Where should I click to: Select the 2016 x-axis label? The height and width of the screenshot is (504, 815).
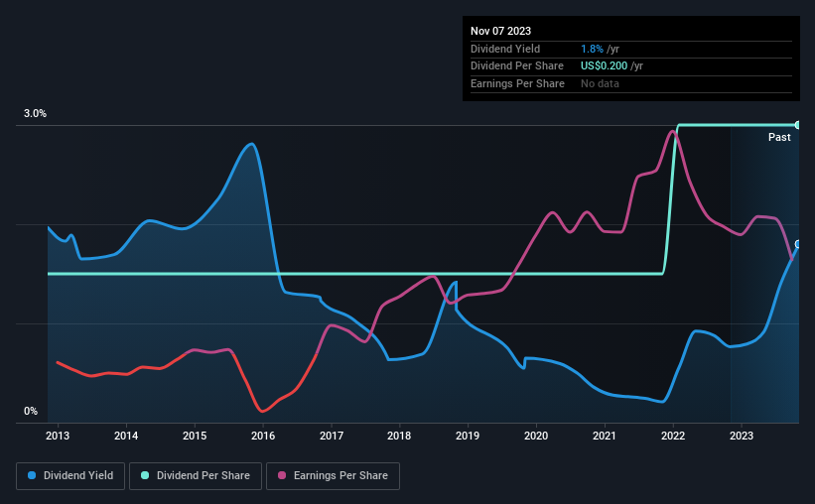pos(263,436)
